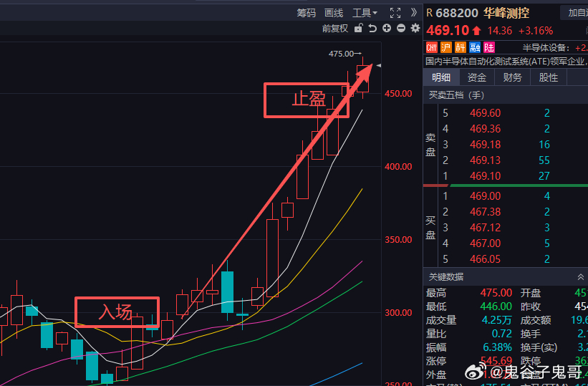Click the CNY currency badge
The image size is (588, 386).
pos(432,47)
